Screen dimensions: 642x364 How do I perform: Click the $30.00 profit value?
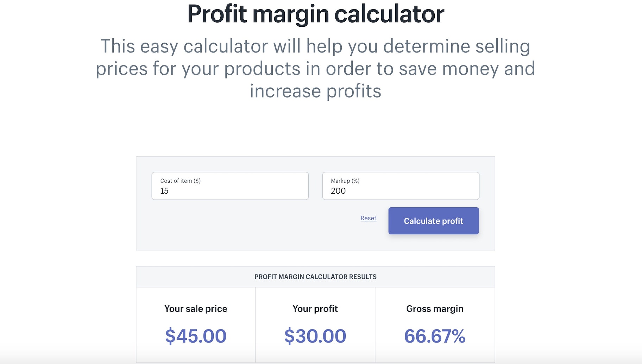(x=315, y=336)
